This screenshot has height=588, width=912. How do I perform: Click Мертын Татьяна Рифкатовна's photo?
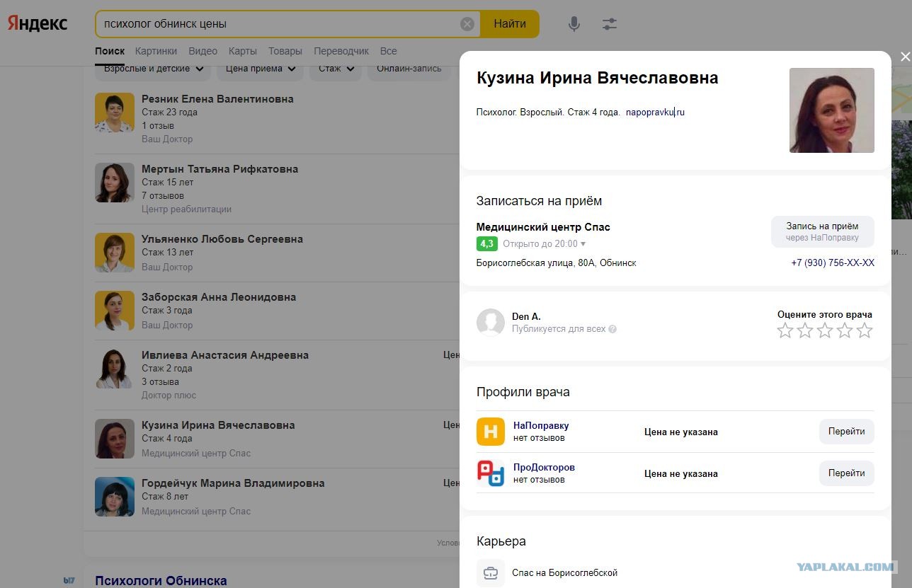click(115, 183)
